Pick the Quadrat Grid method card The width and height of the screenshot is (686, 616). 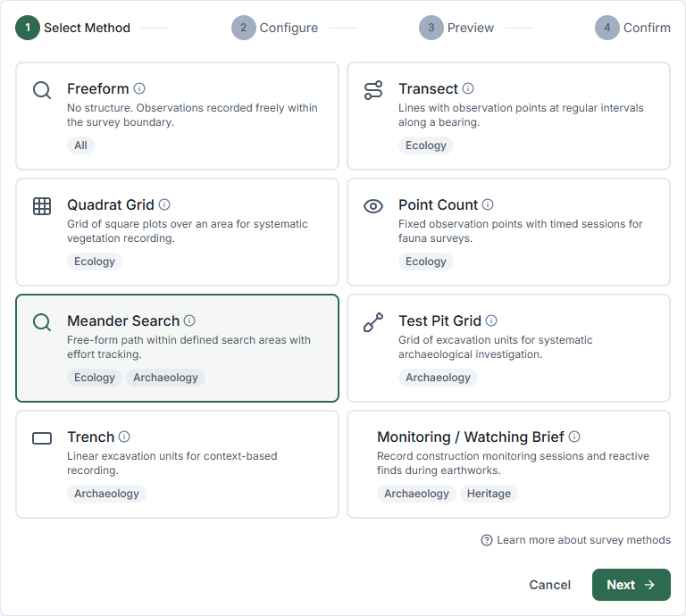pos(177,232)
